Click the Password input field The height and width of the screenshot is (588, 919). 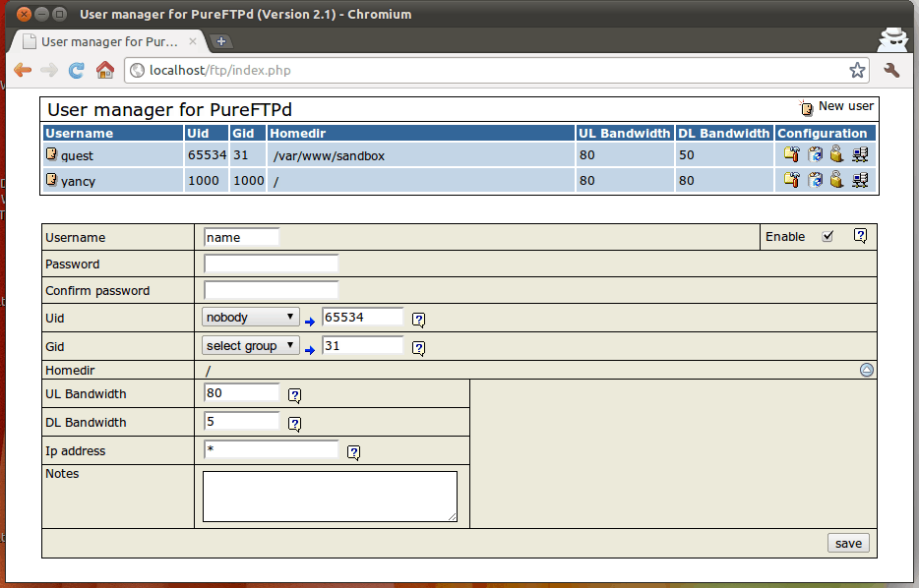(271, 264)
